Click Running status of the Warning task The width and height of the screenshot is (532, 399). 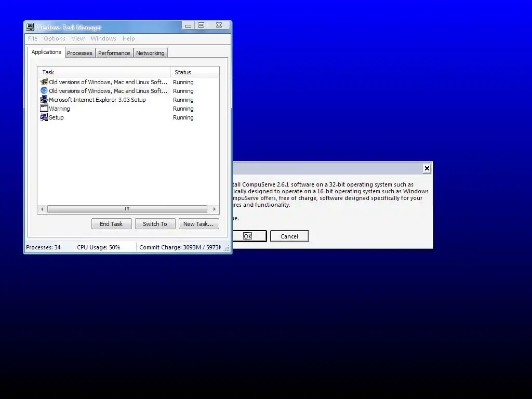(183, 109)
